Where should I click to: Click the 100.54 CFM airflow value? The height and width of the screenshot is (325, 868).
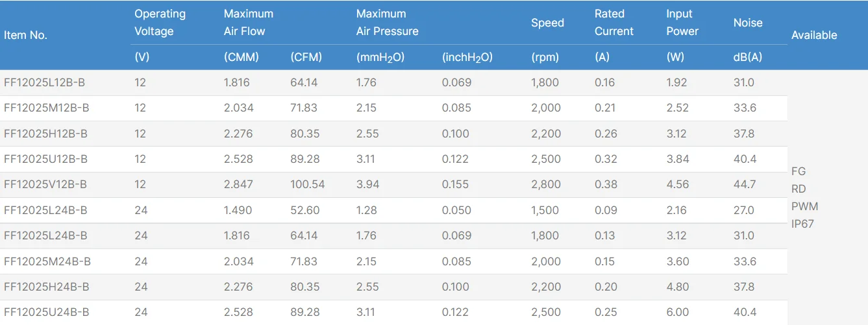pos(308,184)
